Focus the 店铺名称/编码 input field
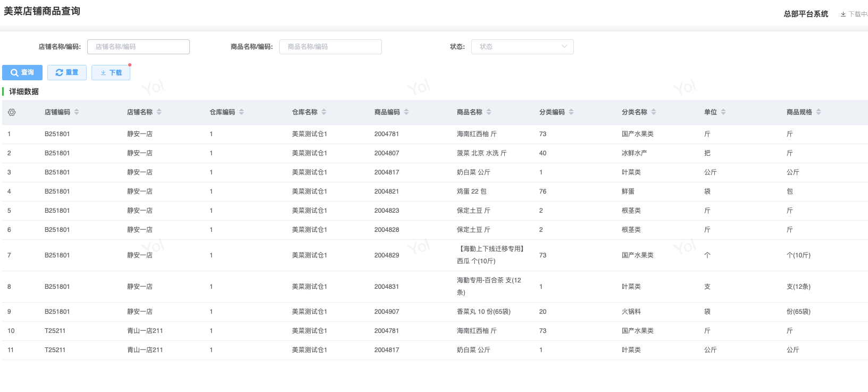The height and width of the screenshot is (392, 868). click(138, 47)
